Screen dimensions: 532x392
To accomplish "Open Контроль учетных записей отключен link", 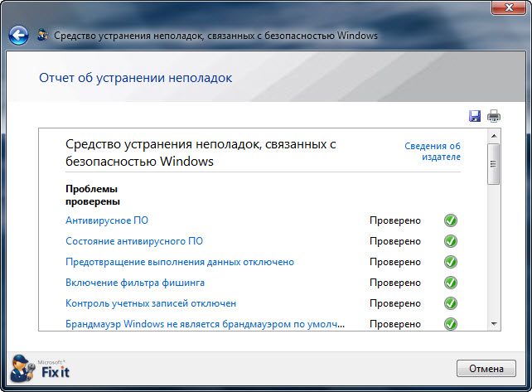I will (x=151, y=303).
